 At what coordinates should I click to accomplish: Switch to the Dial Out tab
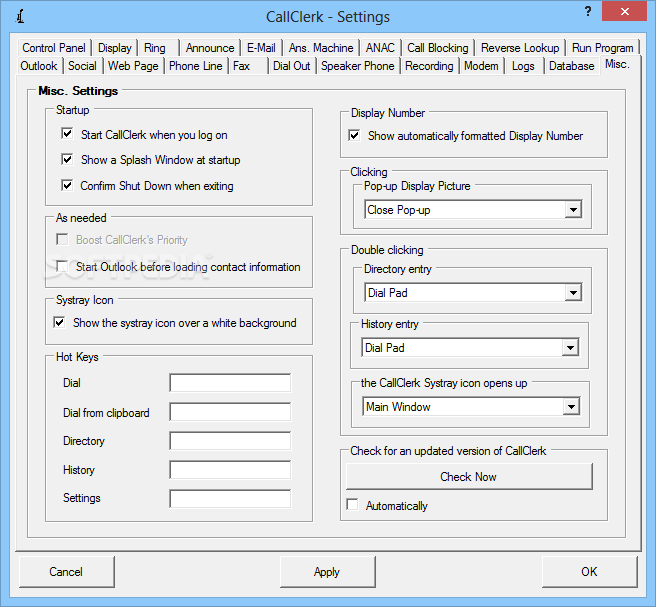click(292, 66)
